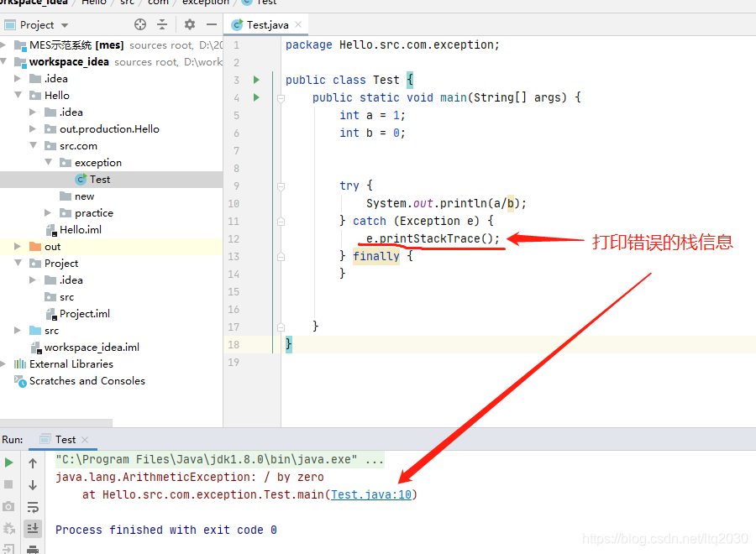
Task: Click the collapse all icon in Project panel
Action: point(162,24)
